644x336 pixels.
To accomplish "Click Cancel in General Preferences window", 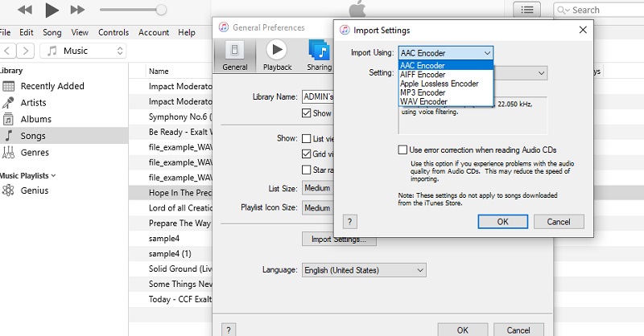I will point(518,330).
